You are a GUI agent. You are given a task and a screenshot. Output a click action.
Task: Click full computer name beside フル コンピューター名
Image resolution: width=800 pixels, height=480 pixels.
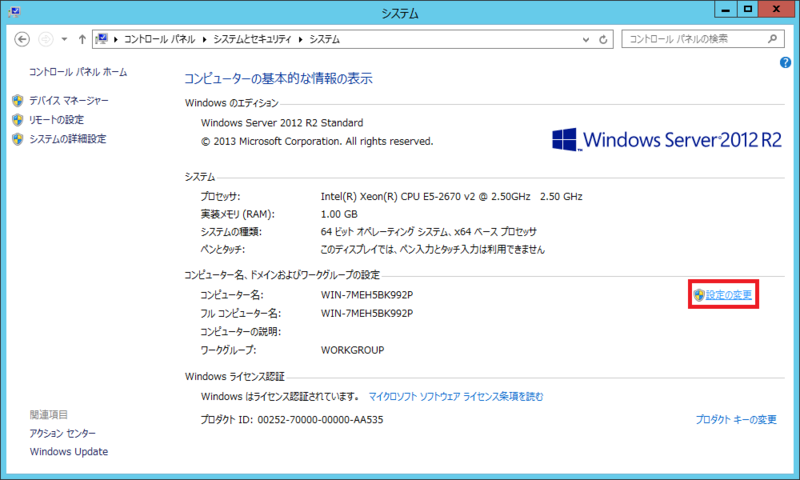(x=367, y=313)
